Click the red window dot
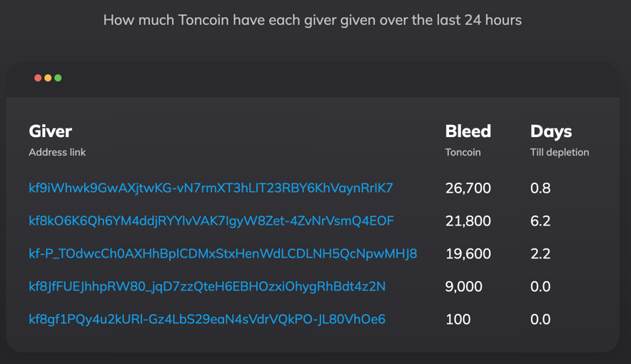 click(x=38, y=78)
